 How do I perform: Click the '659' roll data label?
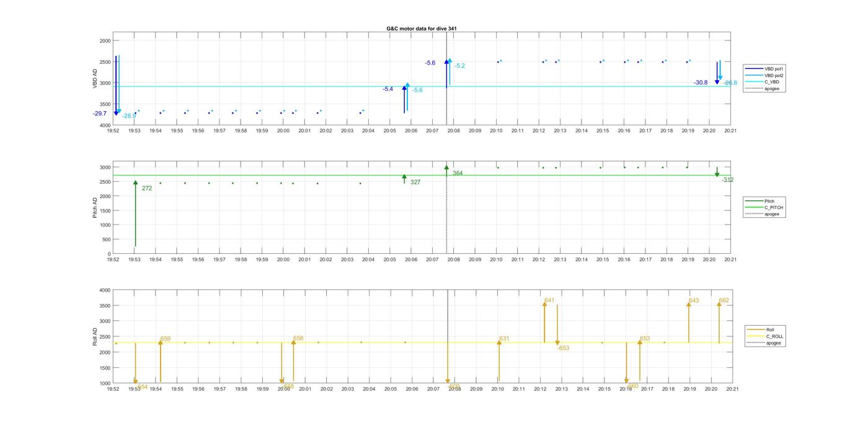click(x=166, y=339)
